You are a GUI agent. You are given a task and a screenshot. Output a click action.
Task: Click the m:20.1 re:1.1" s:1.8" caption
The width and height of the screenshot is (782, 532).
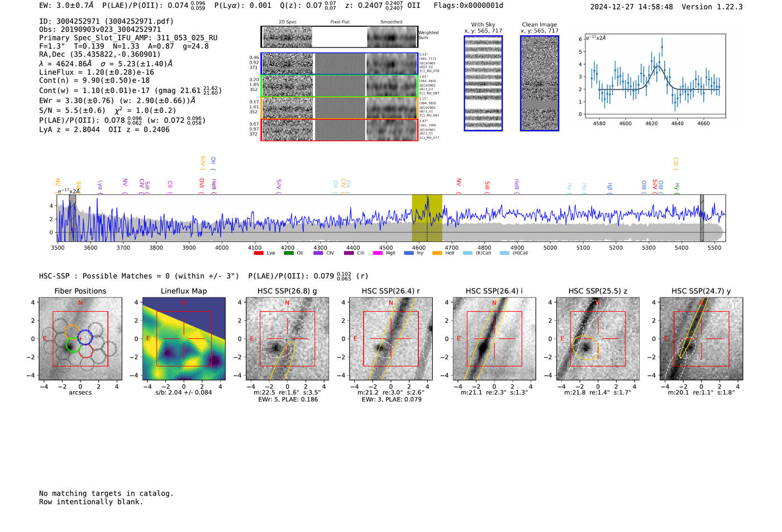tap(701, 392)
